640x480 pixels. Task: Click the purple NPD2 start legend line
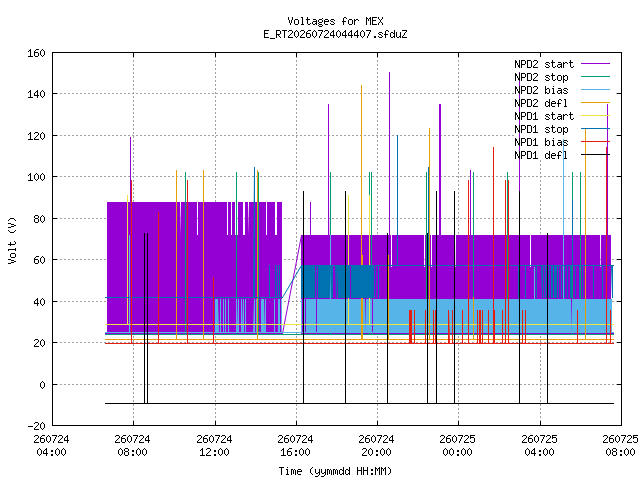pyautogui.click(x=595, y=64)
